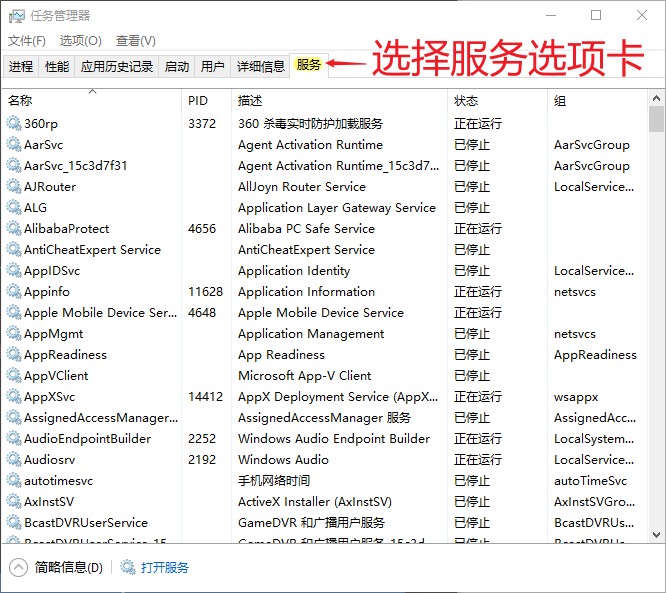Click icon beside AntiCheatExpert Service name
Viewport: 666px width, 593px height.
14,249
